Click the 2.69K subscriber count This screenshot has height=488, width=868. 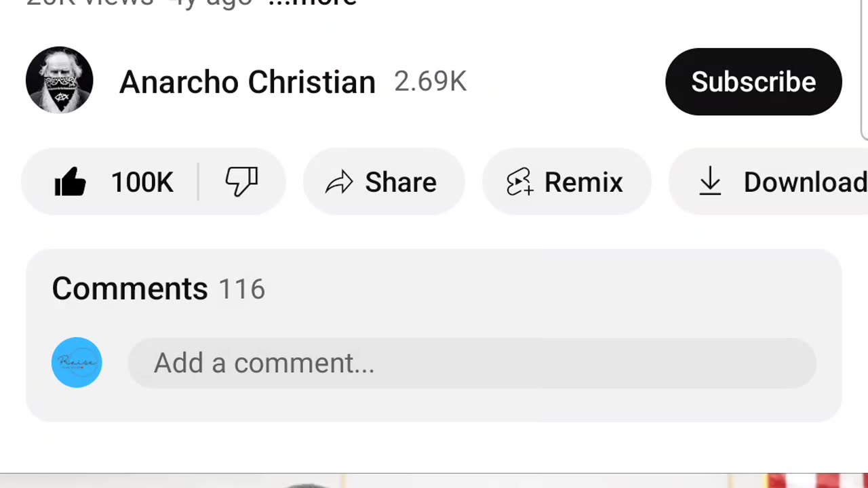[430, 82]
